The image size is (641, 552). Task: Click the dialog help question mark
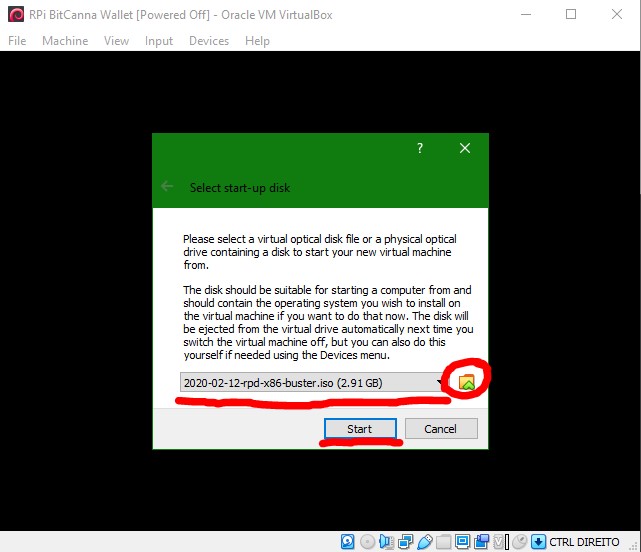tap(420, 148)
